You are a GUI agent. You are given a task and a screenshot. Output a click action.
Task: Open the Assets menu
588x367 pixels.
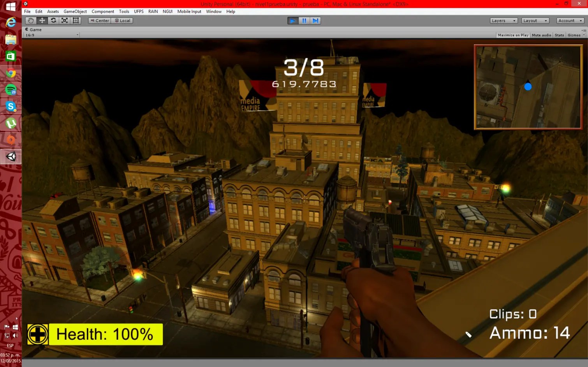pos(53,11)
